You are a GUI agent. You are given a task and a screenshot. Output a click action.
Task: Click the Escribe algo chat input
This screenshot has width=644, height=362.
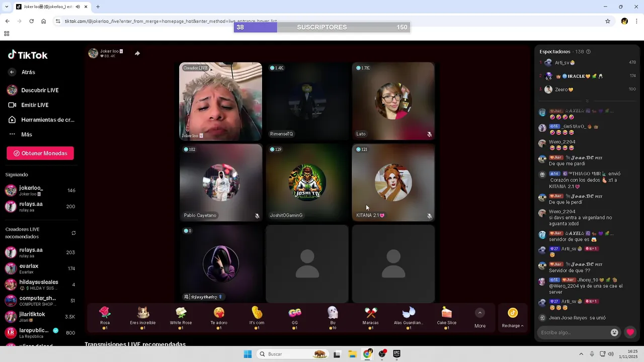[x=573, y=332]
